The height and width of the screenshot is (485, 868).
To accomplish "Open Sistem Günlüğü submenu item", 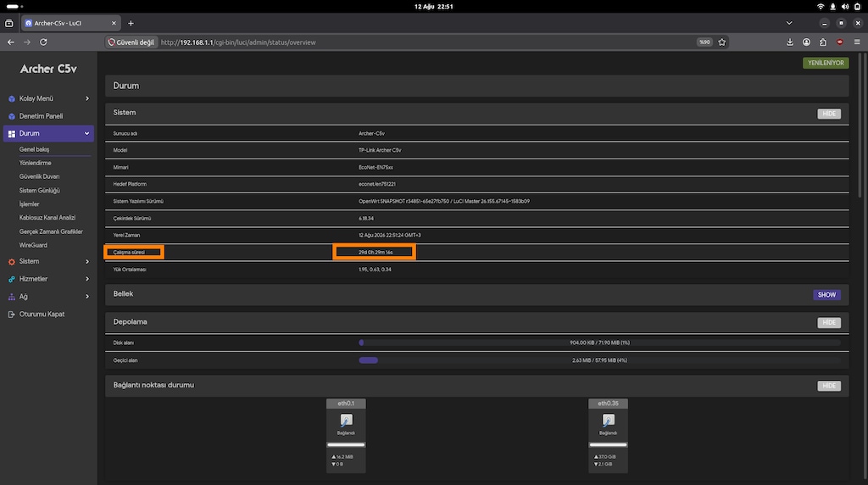I will (x=39, y=191).
